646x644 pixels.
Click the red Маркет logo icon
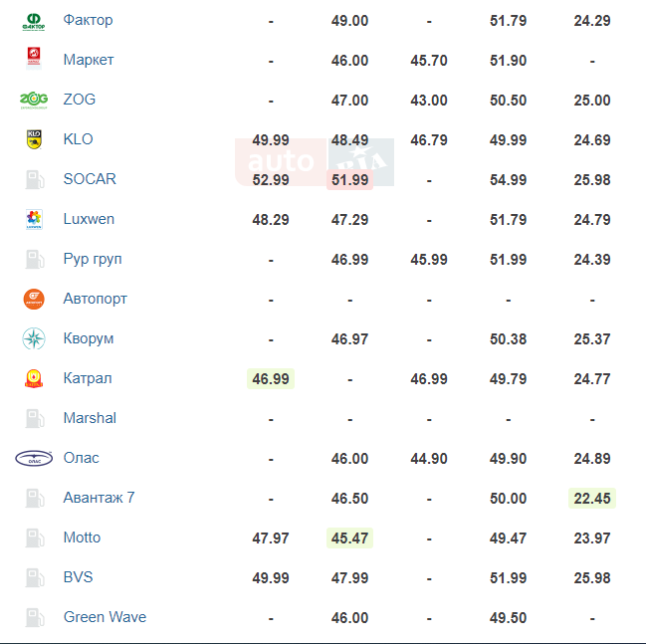click(34, 58)
